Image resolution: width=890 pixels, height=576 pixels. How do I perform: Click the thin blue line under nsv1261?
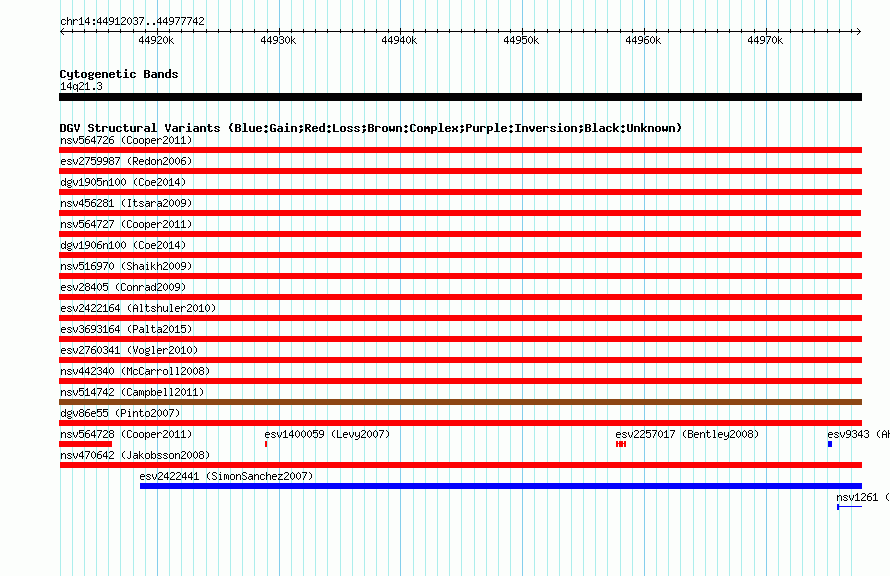(850, 507)
